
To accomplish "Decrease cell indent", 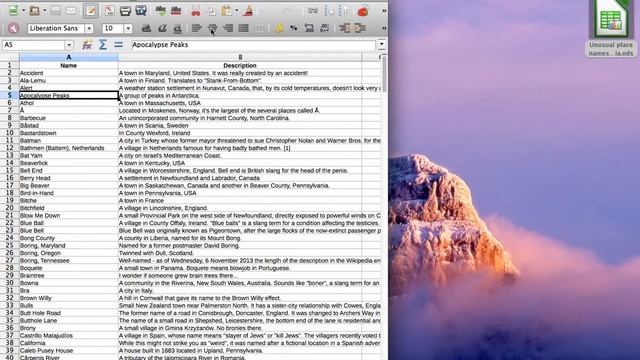I will coord(344,28).
